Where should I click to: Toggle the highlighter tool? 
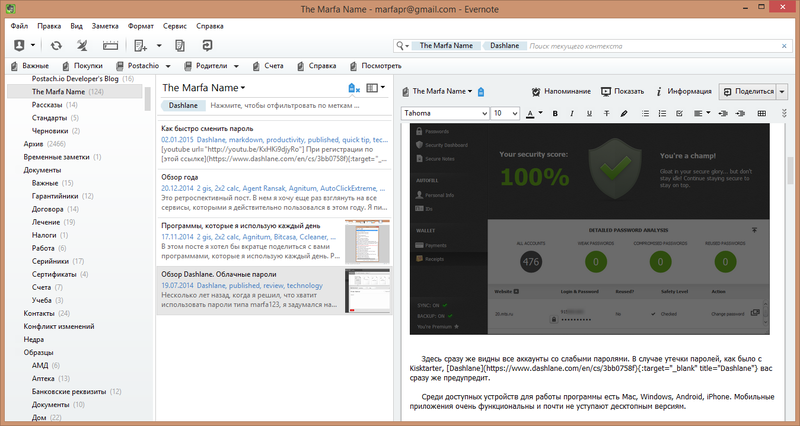(x=623, y=113)
